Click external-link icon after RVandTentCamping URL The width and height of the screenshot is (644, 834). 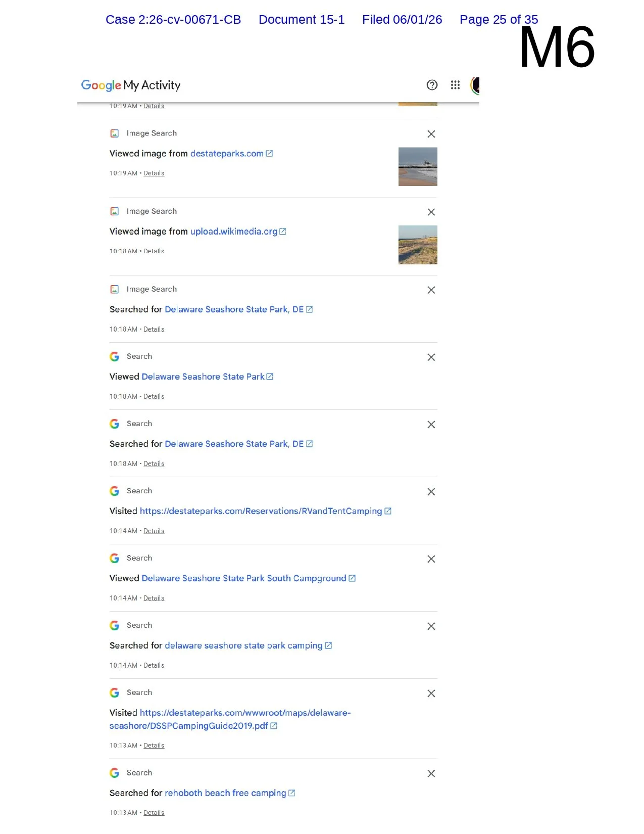pos(388,511)
